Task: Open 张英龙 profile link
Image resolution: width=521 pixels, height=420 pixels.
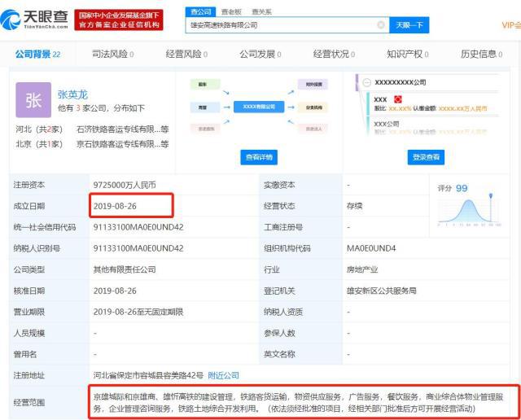Action: coord(72,94)
